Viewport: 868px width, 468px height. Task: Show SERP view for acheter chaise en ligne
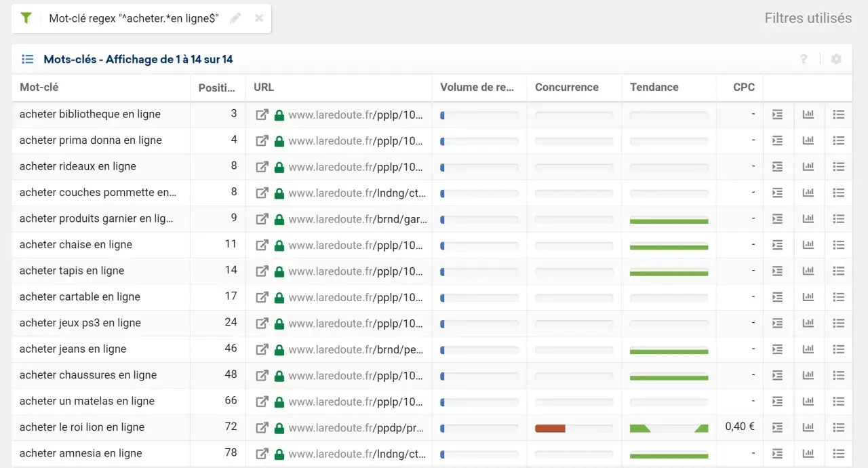pyautogui.click(x=777, y=245)
